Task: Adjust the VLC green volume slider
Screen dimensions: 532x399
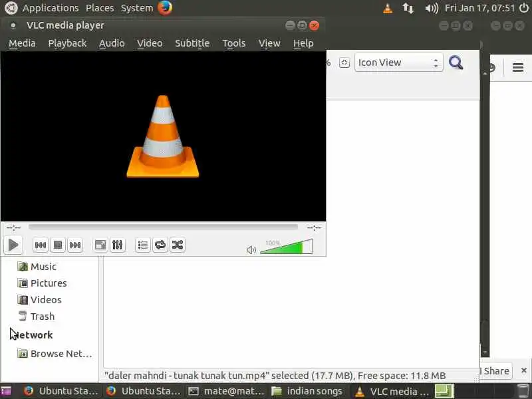Action: tap(287, 247)
